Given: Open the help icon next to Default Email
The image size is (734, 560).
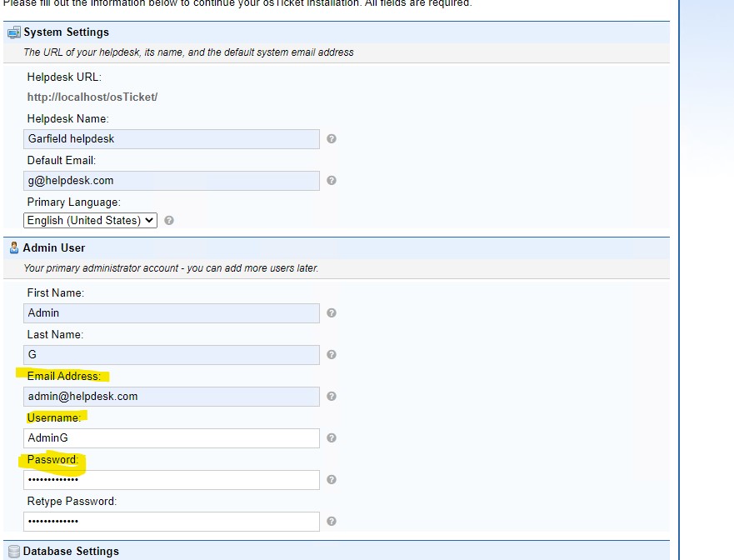Looking at the screenshot, I should (x=331, y=180).
